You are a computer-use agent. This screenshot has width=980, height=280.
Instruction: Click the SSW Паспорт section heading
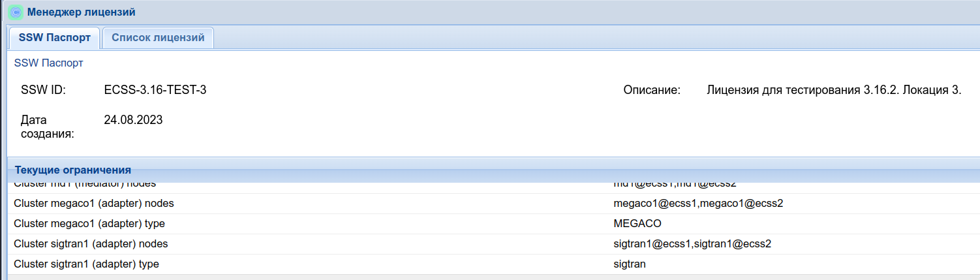click(x=48, y=63)
